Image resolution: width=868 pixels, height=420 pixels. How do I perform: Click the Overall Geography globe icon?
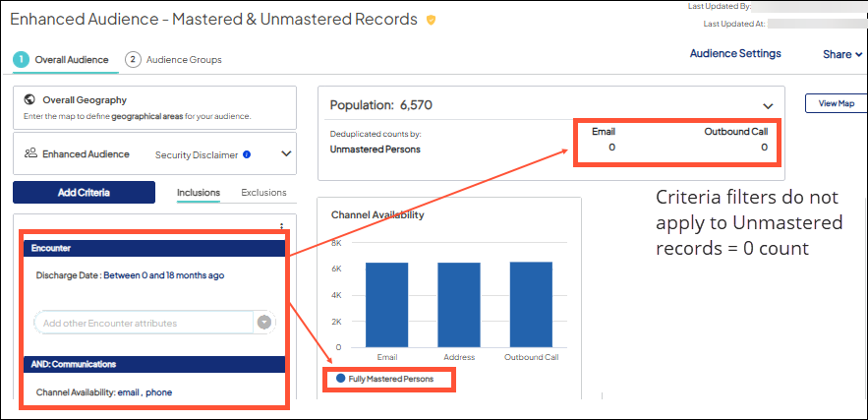[x=29, y=100]
